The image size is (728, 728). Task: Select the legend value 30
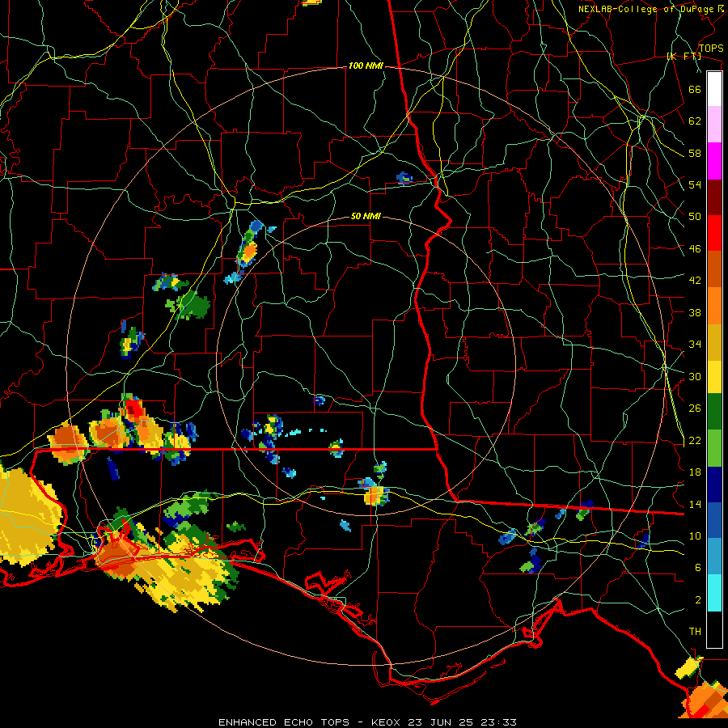tap(695, 376)
